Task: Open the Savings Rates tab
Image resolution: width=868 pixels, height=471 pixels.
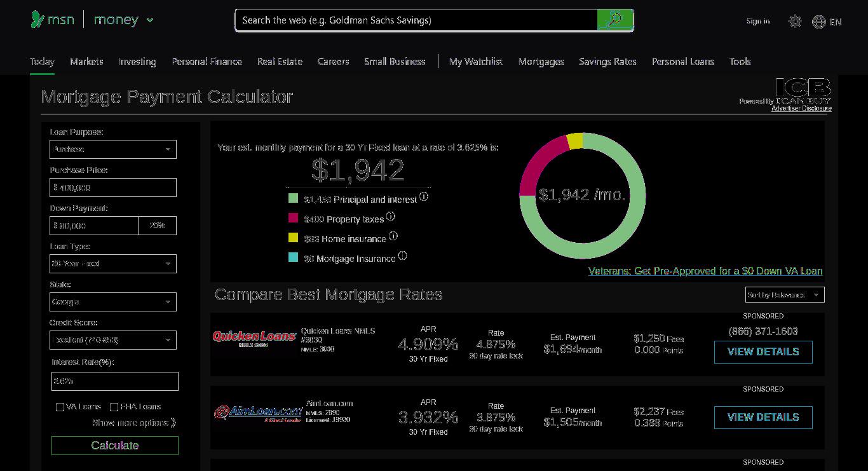Action: coord(607,62)
